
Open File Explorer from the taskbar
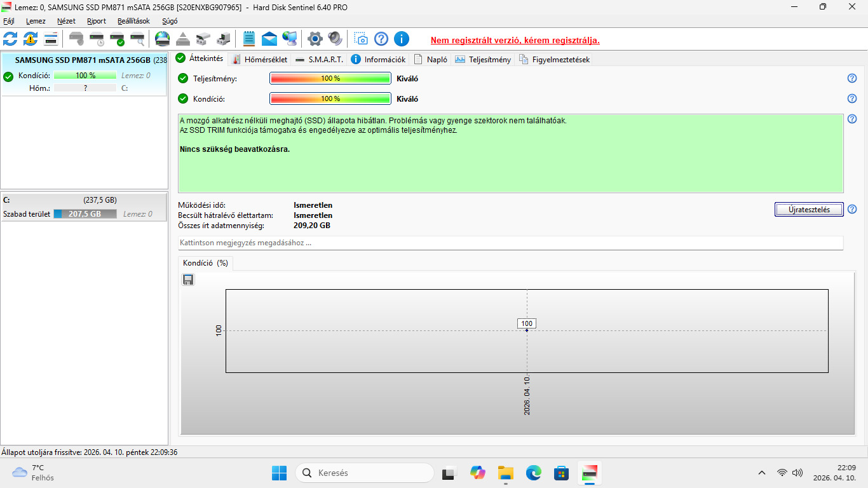coord(505,473)
